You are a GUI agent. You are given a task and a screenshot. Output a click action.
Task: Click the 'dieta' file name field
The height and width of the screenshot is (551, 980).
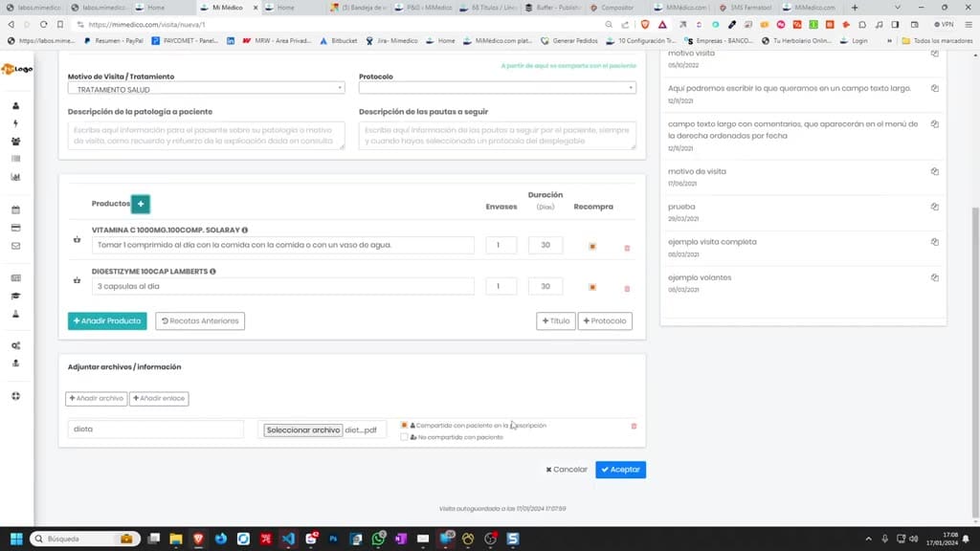[x=156, y=430]
